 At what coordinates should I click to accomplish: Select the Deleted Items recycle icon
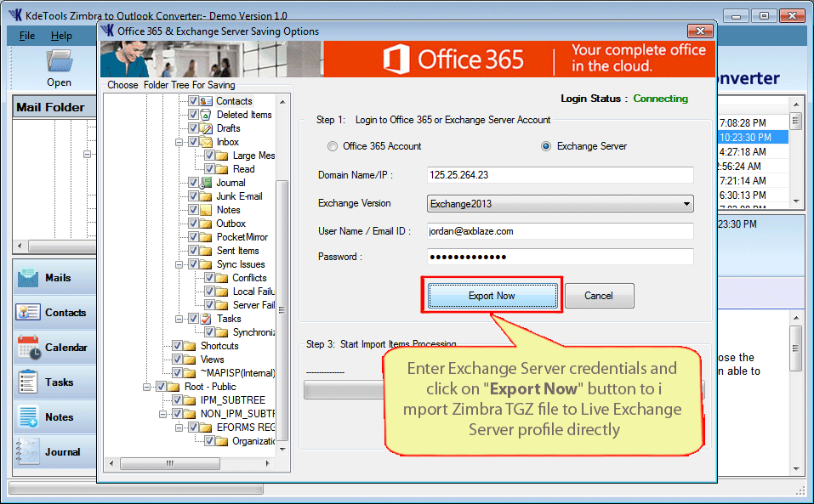point(206,115)
